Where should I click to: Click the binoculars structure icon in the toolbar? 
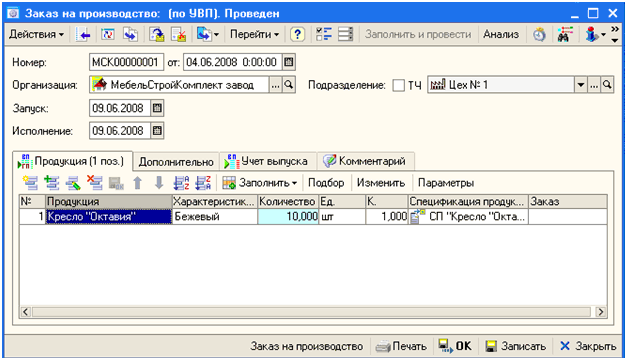565,35
